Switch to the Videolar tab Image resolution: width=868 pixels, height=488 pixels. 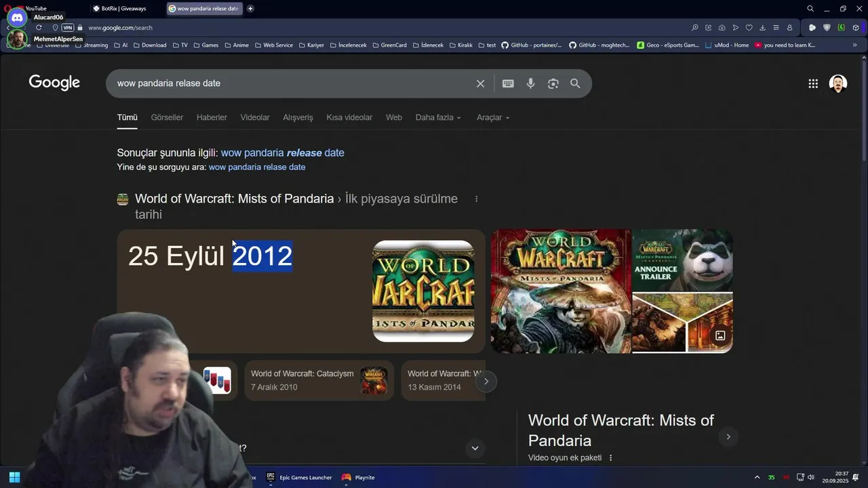point(255,117)
